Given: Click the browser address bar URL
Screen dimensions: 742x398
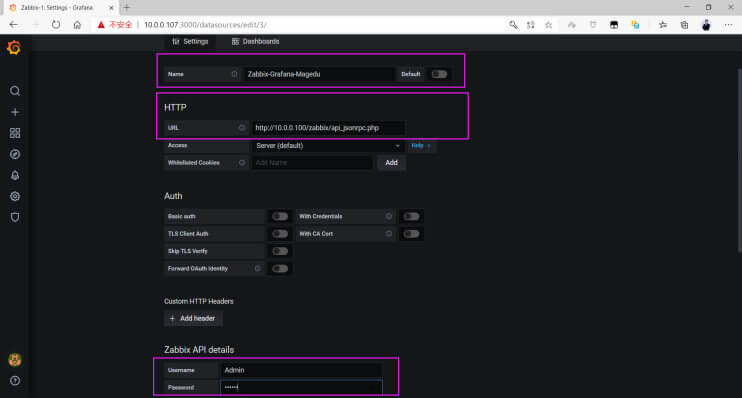Looking at the screenshot, I should [x=205, y=25].
